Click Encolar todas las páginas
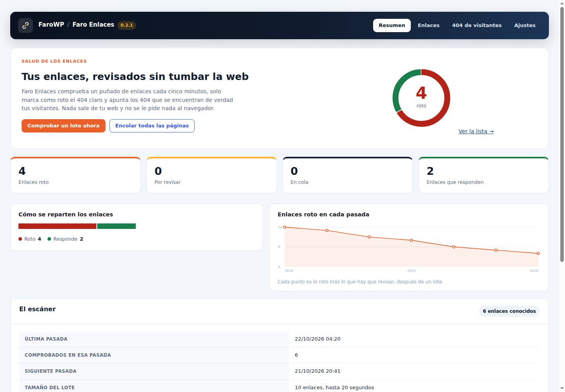The width and height of the screenshot is (565, 392). click(x=152, y=126)
